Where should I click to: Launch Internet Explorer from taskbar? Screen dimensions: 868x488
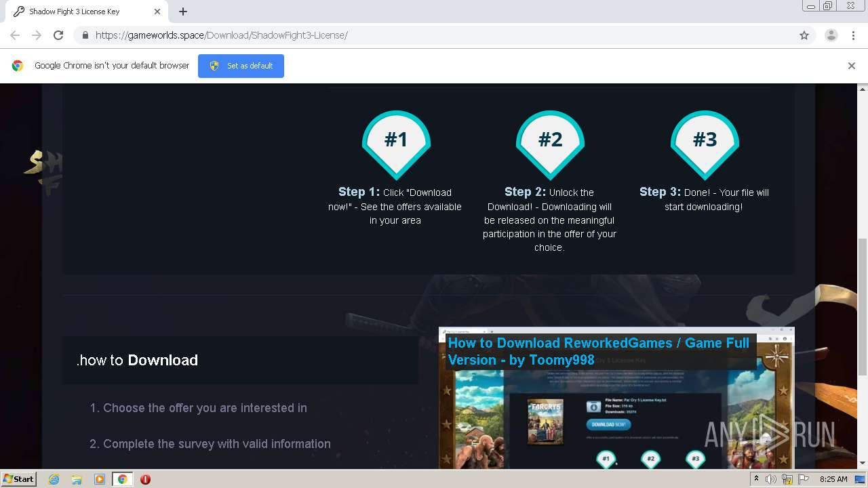(x=54, y=479)
